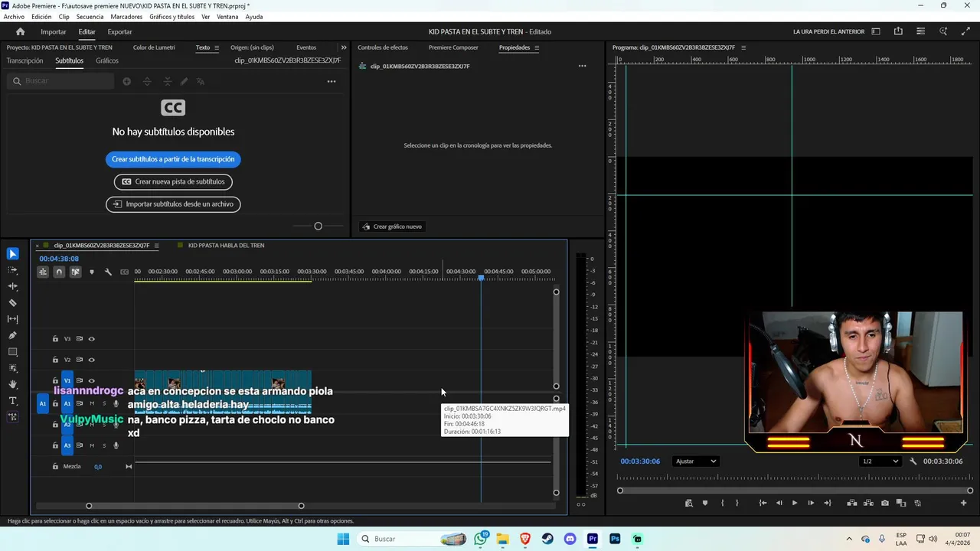
Task: Click Importar subtítulos desde un archivo
Action: click(173, 204)
